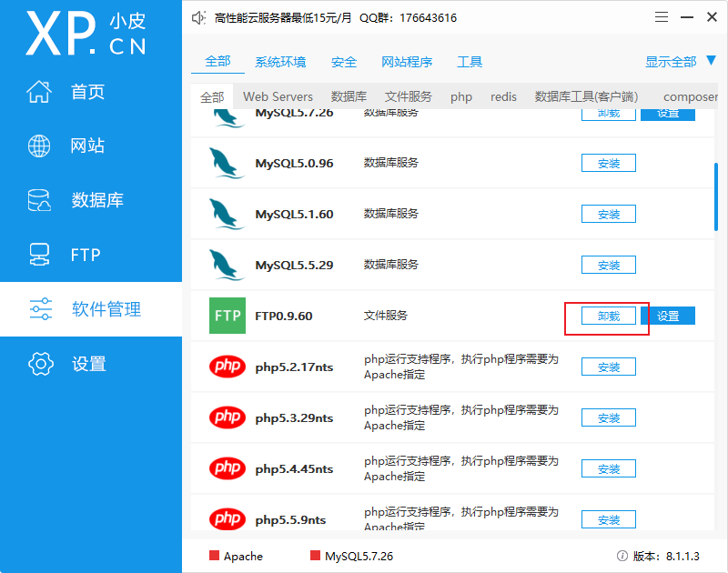
Task: Click the speaker announcement icon
Action: (x=198, y=18)
